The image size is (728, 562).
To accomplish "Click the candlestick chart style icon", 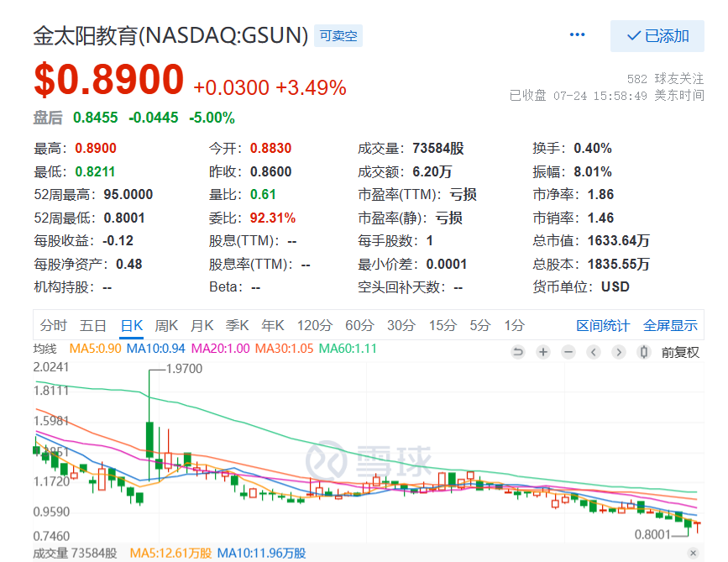I will tap(644, 352).
